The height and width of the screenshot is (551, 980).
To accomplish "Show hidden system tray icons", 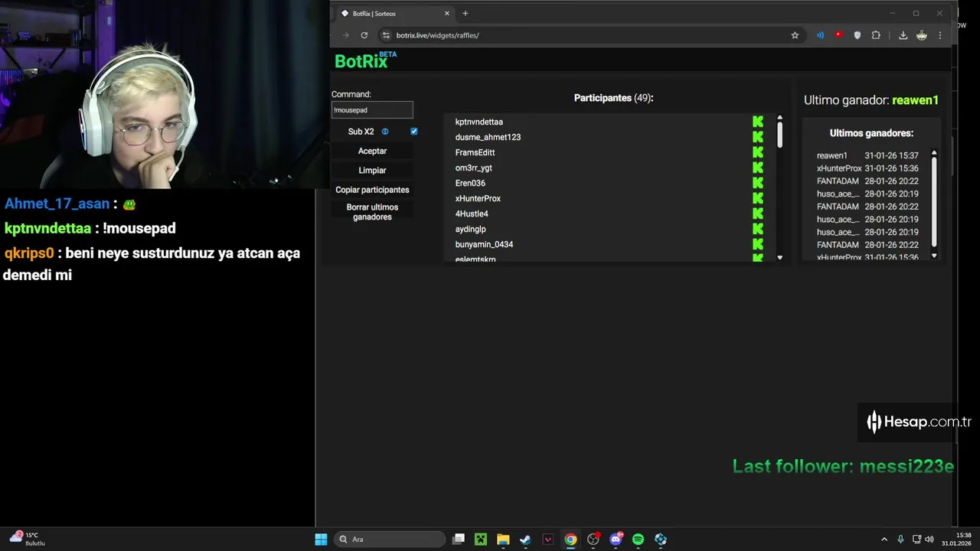I will tap(884, 540).
